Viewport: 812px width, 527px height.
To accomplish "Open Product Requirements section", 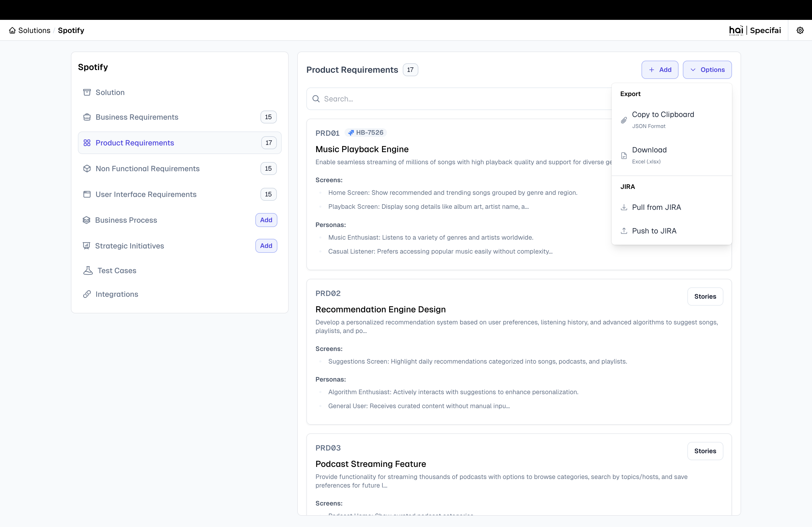I will tap(179, 143).
